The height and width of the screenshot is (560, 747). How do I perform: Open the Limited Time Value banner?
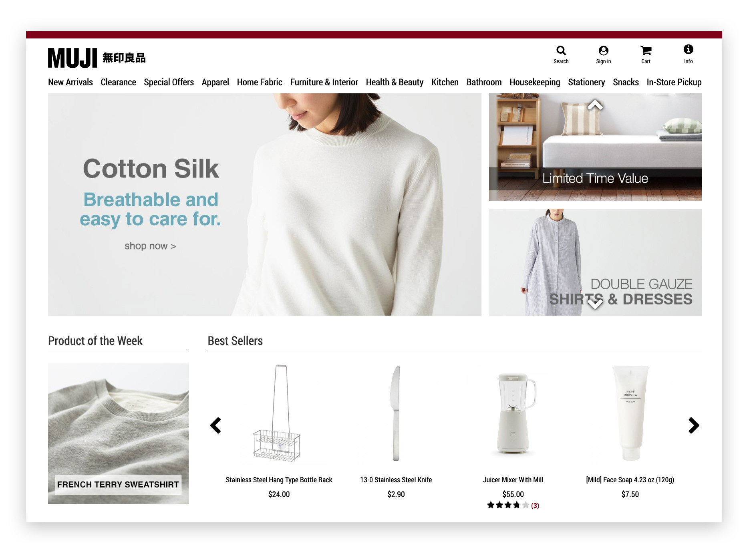[x=595, y=147]
